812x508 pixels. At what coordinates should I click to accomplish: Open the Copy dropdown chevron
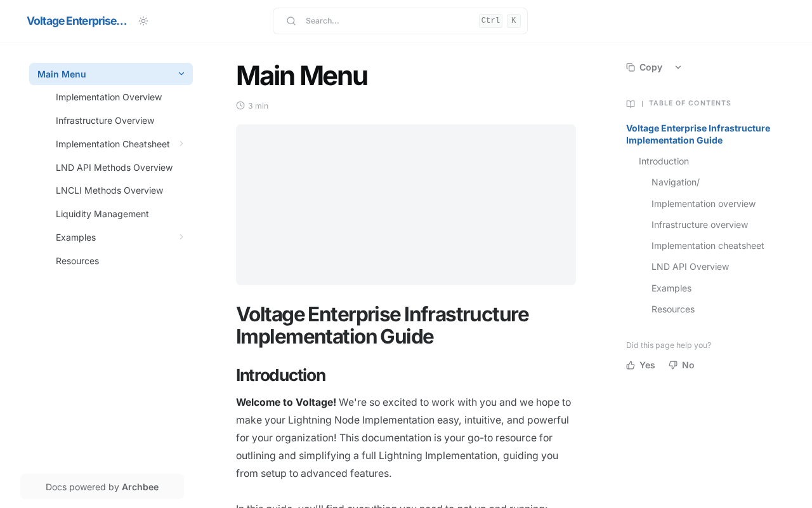[678, 67]
